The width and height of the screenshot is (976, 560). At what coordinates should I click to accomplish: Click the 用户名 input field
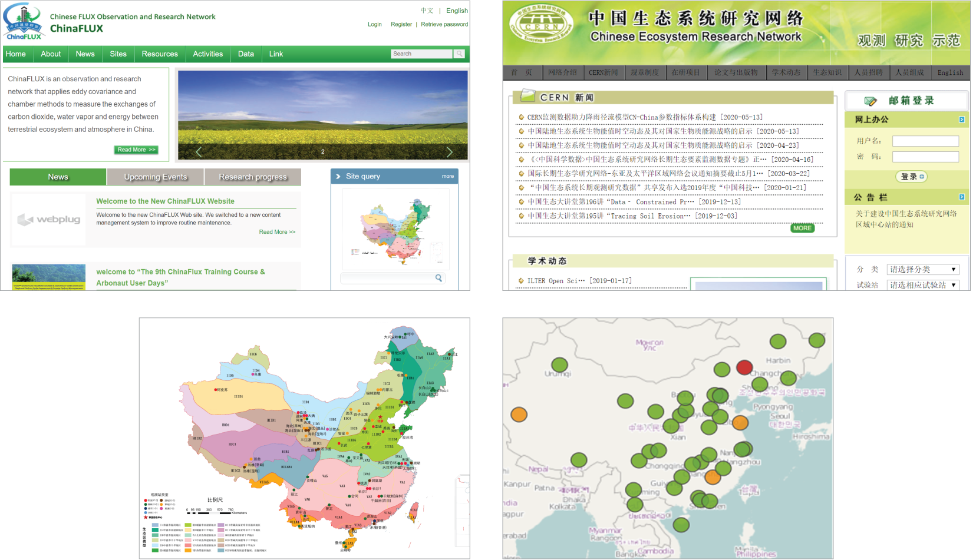925,141
